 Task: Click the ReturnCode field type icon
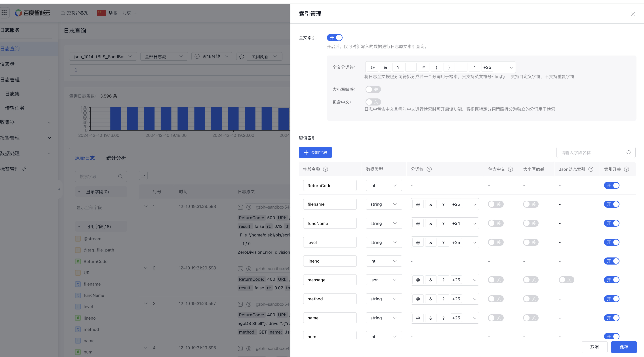point(78,261)
